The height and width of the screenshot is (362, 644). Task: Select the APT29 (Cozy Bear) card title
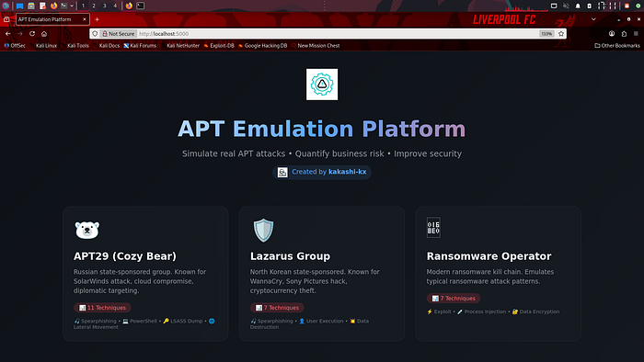pyautogui.click(x=125, y=256)
